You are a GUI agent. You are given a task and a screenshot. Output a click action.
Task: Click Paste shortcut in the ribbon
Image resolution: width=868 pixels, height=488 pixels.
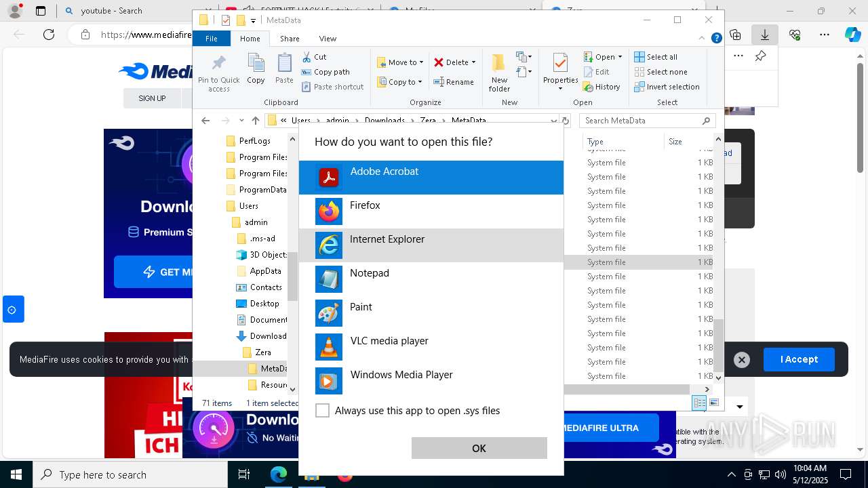[332, 87]
